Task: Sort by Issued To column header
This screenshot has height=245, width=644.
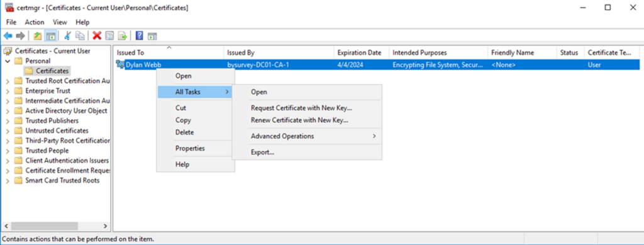Action: (169, 53)
